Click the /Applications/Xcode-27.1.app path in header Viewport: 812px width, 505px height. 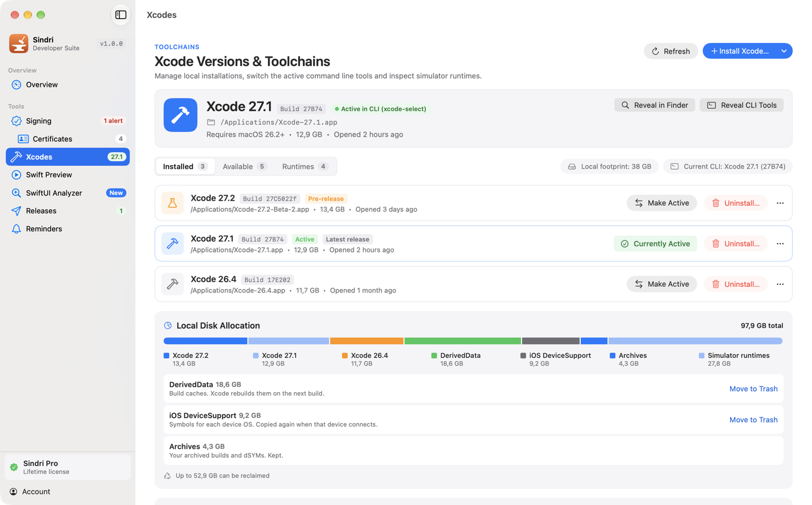click(279, 122)
